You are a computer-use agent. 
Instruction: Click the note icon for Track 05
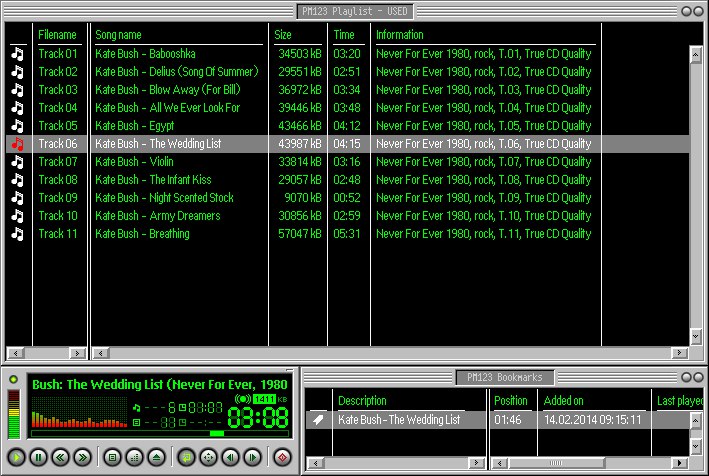pos(17,126)
